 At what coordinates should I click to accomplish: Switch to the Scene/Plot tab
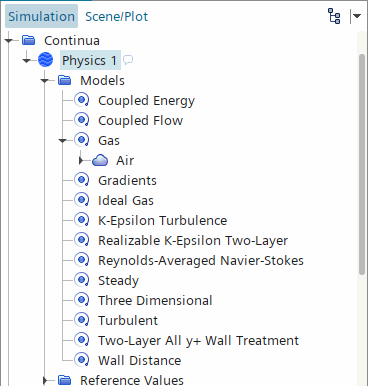pyautogui.click(x=116, y=16)
